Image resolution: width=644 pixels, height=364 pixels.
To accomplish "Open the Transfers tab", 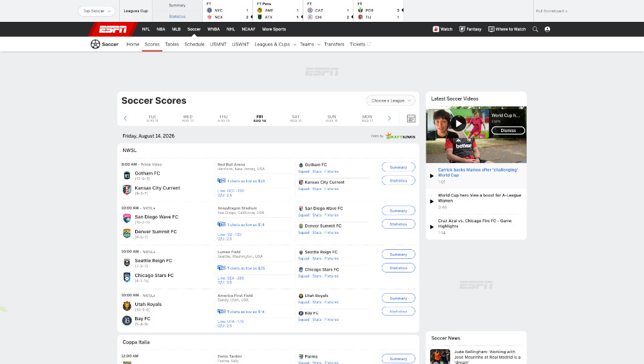I will pos(334,44).
